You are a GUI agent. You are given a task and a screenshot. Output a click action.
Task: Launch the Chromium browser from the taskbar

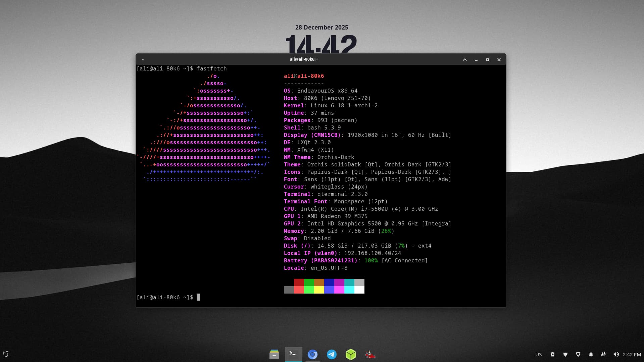coord(312,354)
